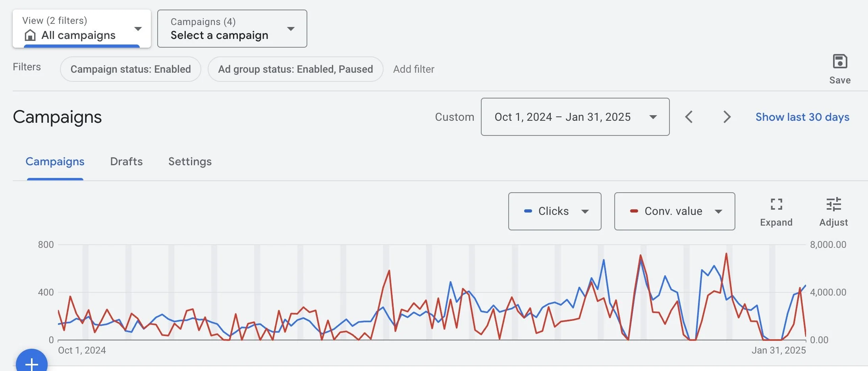Click the Add filter field
The image size is (868, 371).
click(414, 69)
